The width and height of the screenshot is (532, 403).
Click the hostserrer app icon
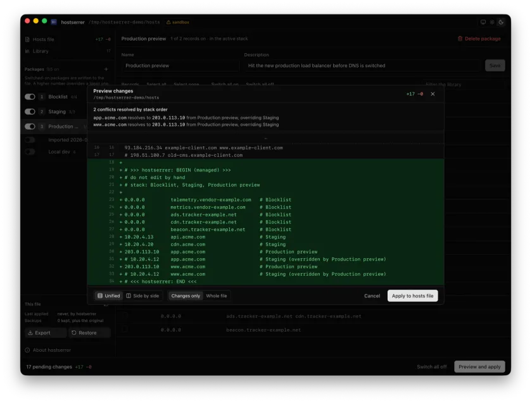click(x=54, y=22)
